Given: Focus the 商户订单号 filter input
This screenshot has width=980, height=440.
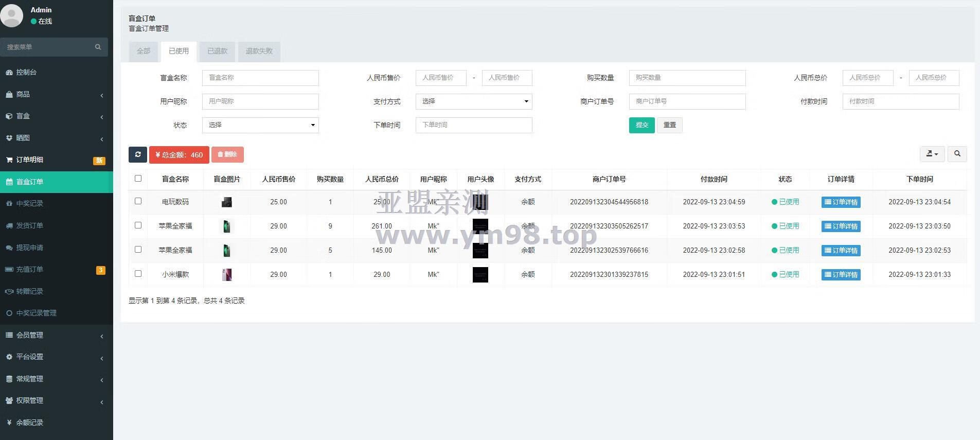Looking at the screenshot, I should pos(687,101).
